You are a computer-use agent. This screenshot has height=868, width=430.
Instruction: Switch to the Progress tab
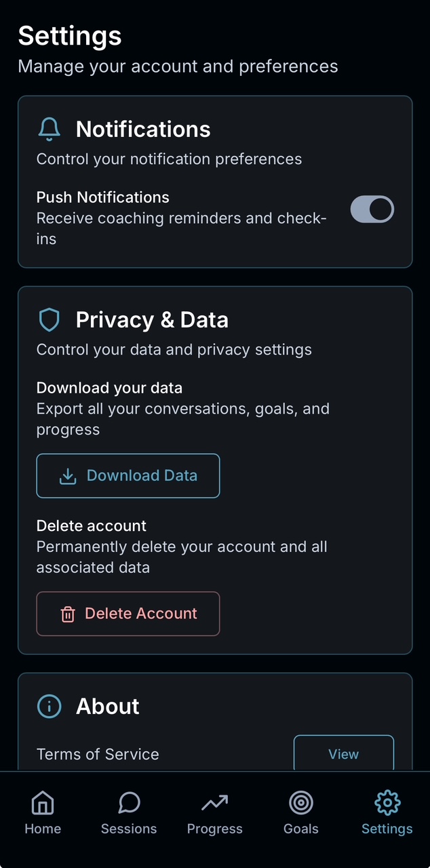tap(214, 812)
